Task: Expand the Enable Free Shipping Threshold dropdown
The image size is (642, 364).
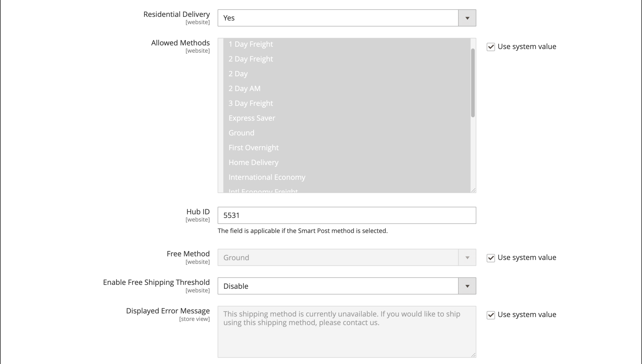Action: (467, 286)
